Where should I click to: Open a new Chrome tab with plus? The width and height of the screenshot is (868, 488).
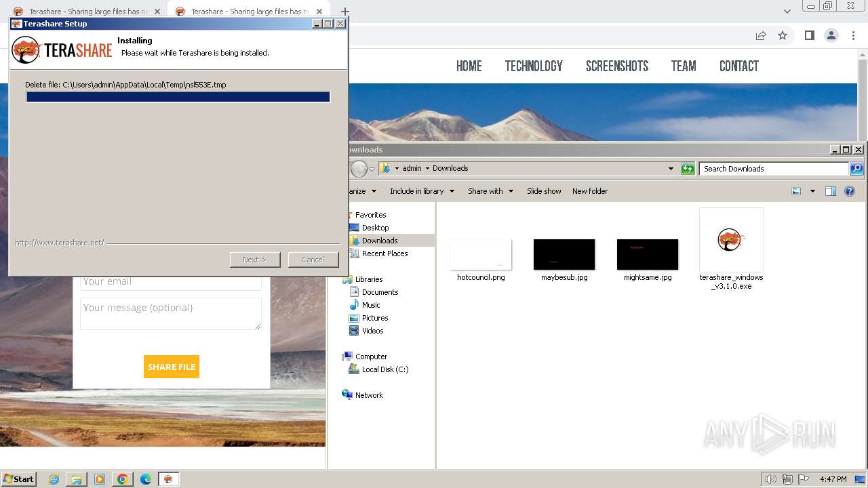tap(344, 12)
